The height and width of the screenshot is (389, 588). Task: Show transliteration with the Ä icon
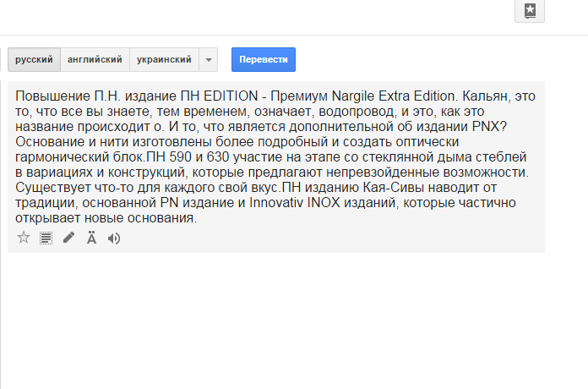[x=91, y=238]
